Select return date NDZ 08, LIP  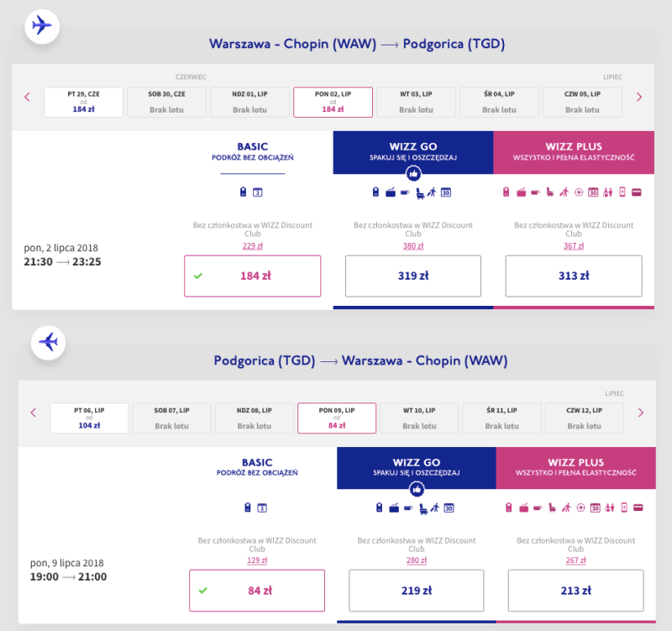click(255, 418)
